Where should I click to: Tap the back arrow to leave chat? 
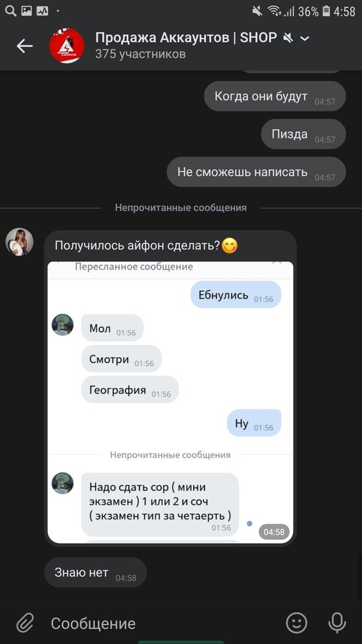(x=24, y=46)
